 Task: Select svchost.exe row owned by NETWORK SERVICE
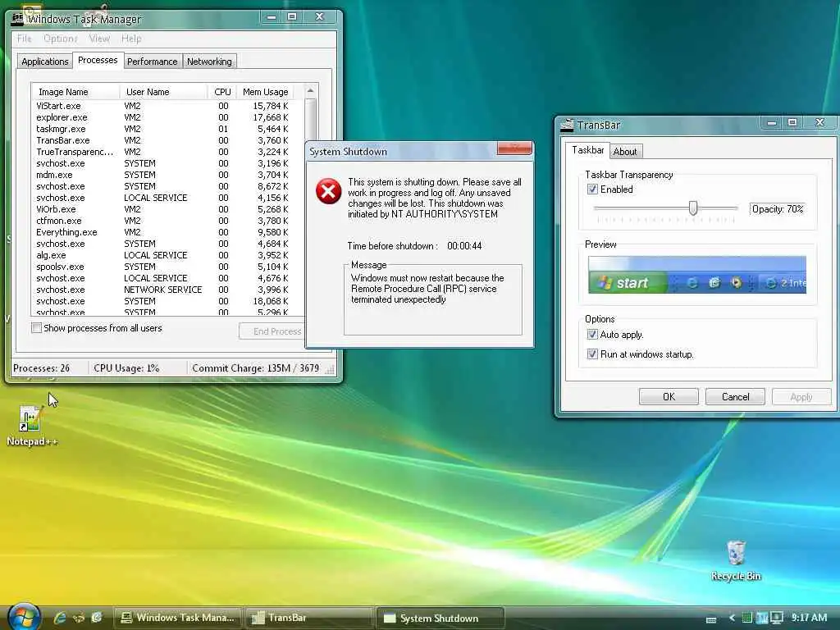point(167,290)
